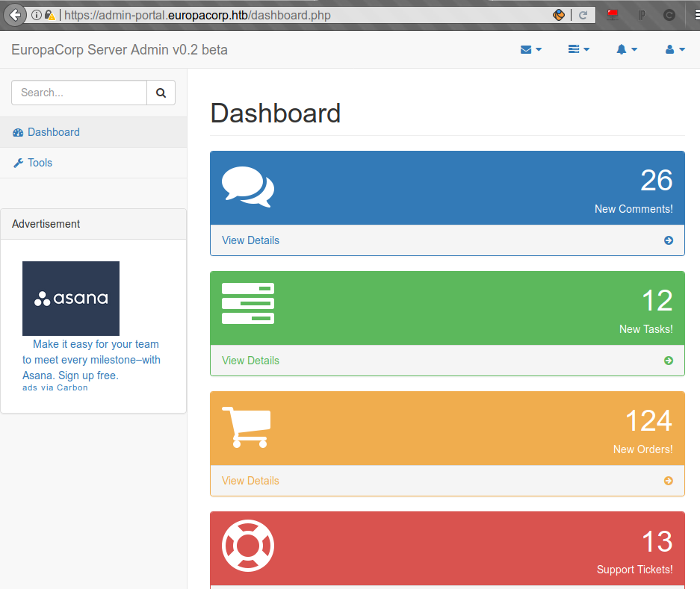Click the insecure padlock warning icon

(50, 15)
